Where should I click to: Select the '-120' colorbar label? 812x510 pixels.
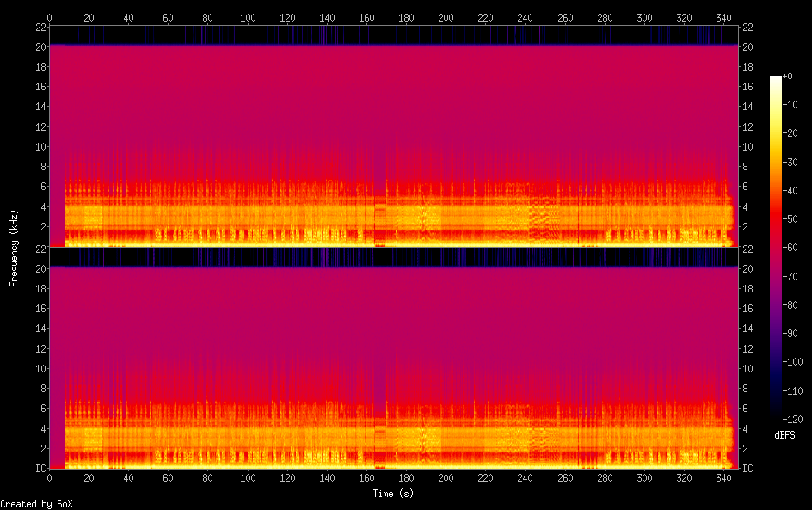[x=792, y=420]
